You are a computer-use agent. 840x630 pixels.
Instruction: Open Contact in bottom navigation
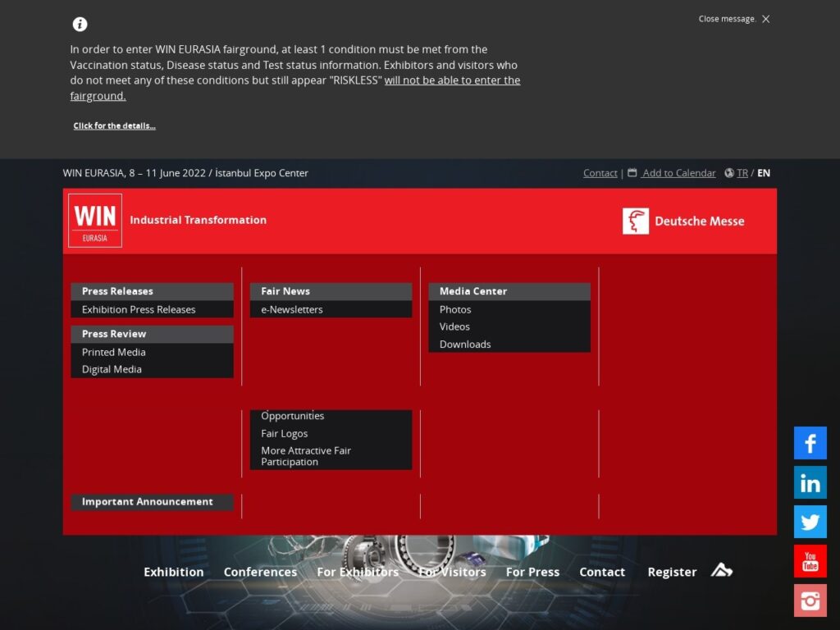click(602, 572)
